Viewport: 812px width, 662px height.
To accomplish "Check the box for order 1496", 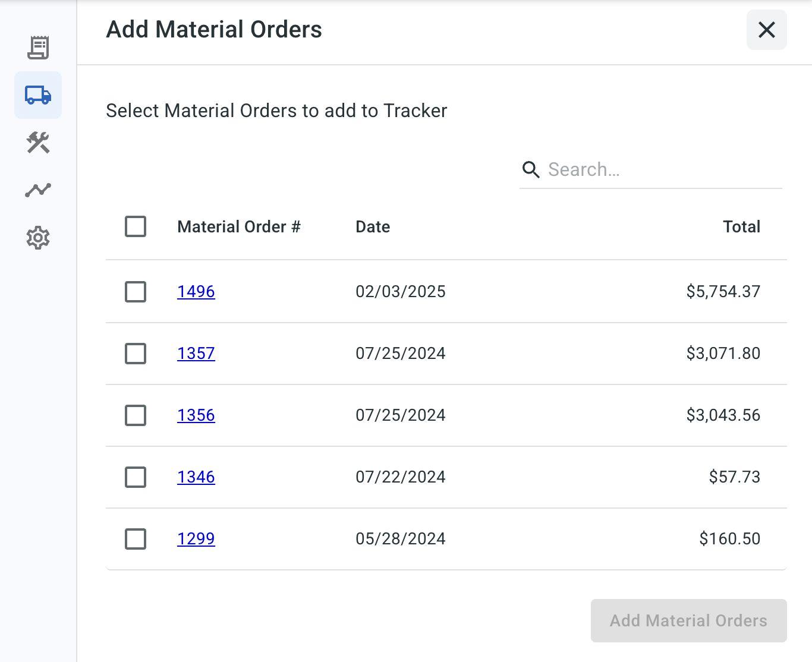I will (x=136, y=292).
